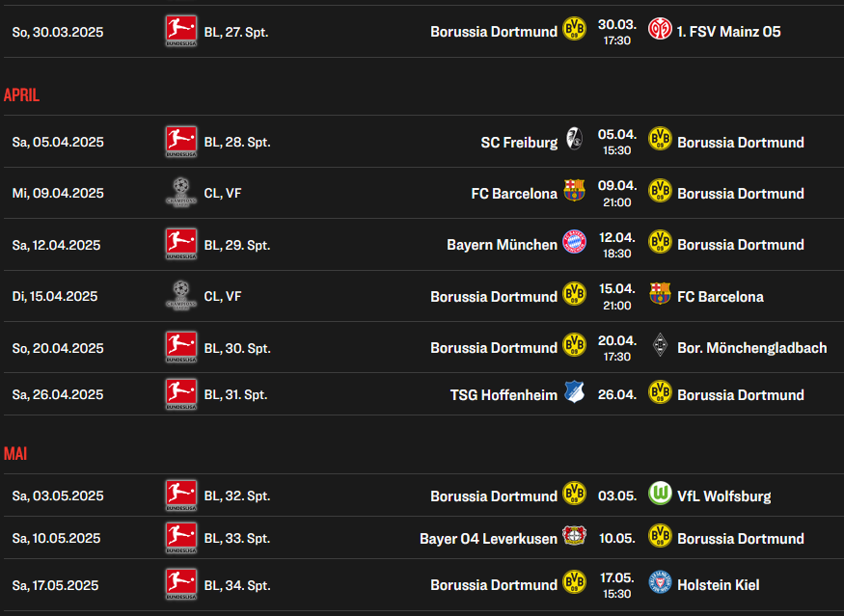This screenshot has height=616, width=844.
Task: Click the MAI month heading
Action: pyautogui.click(x=15, y=454)
